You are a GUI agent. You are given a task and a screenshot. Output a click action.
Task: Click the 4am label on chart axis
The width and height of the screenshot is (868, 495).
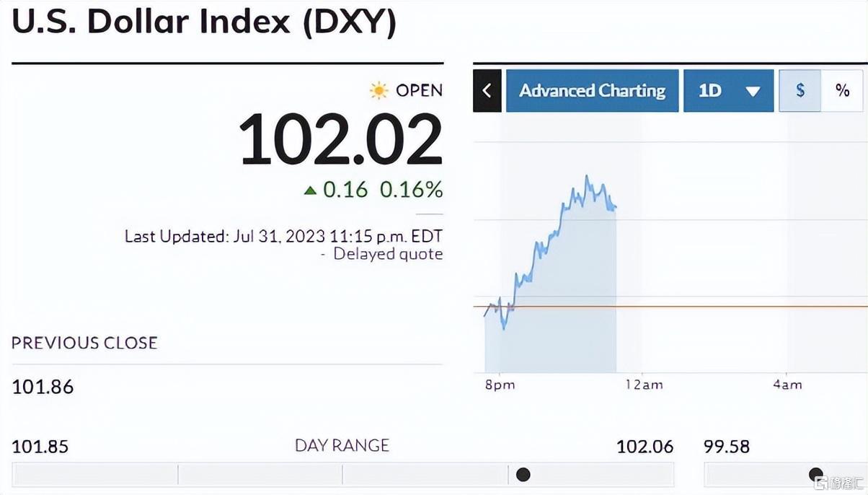787,385
